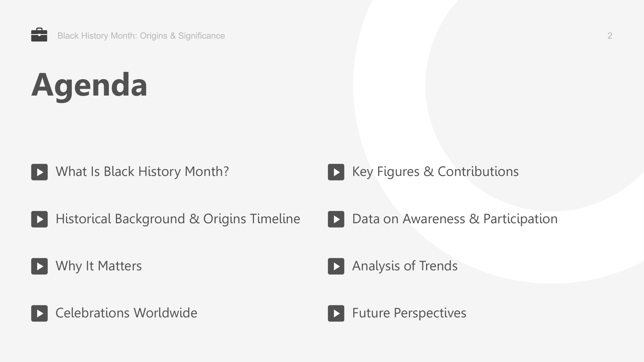644x362 pixels.
Task: Select the play icon beside "Celebrations Worldwide"
Action: [x=39, y=313]
